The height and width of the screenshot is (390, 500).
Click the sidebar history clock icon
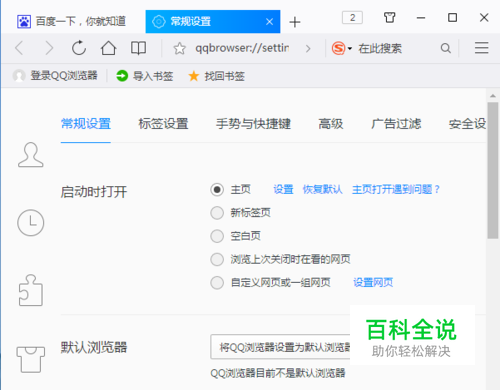(31, 223)
